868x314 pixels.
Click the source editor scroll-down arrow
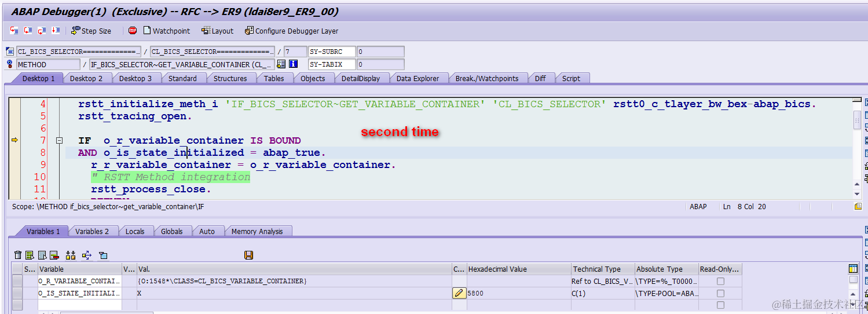click(x=857, y=193)
